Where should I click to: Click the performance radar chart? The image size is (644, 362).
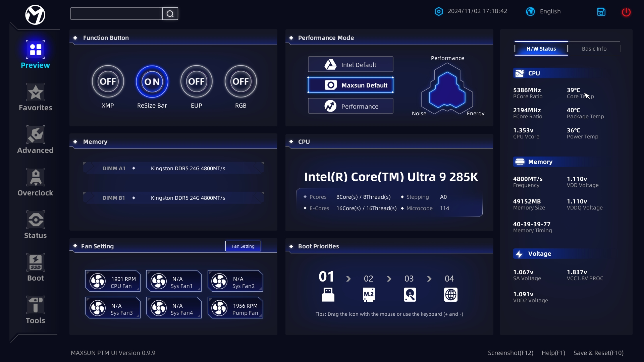point(447,89)
